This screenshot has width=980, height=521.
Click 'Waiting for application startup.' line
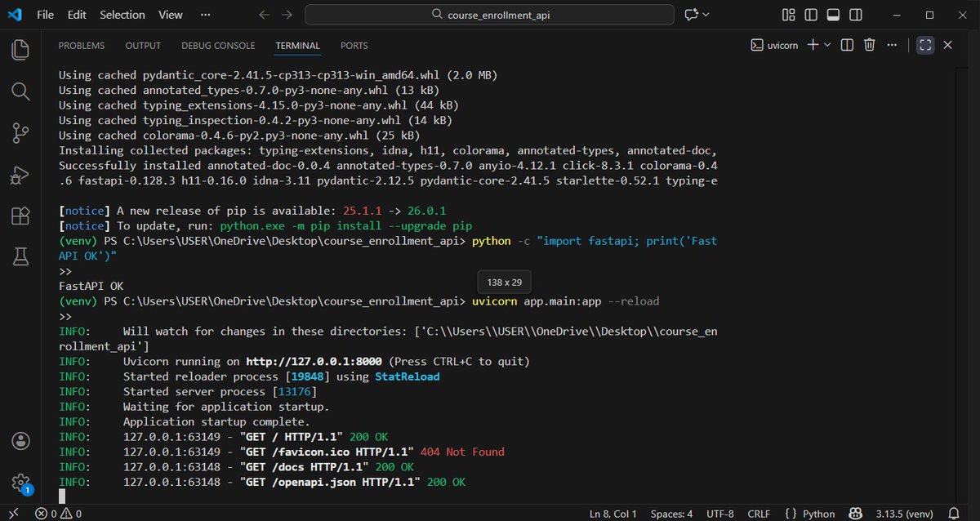click(226, 407)
